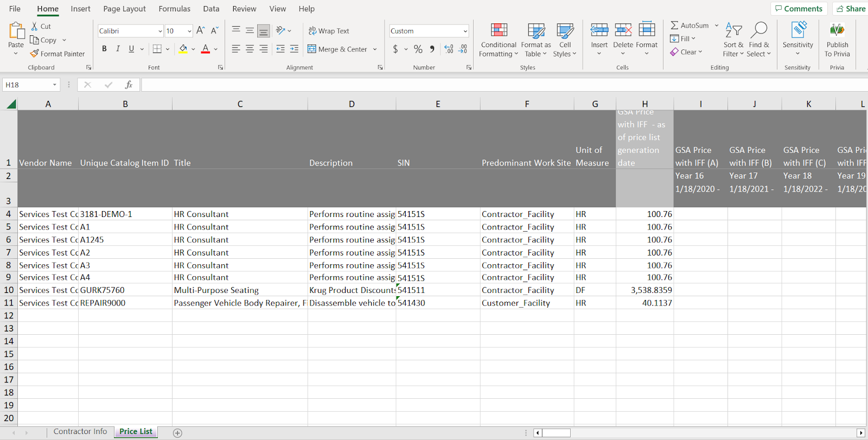Screen dimensions: 868x440
Task: Click the Share button
Action: tap(850, 9)
